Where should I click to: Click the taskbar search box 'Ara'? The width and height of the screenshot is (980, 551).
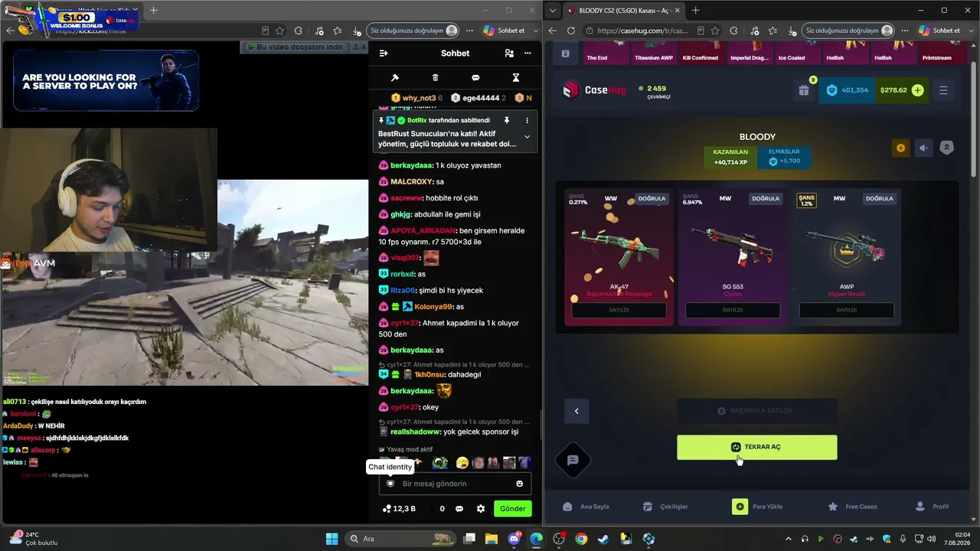coord(400,539)
